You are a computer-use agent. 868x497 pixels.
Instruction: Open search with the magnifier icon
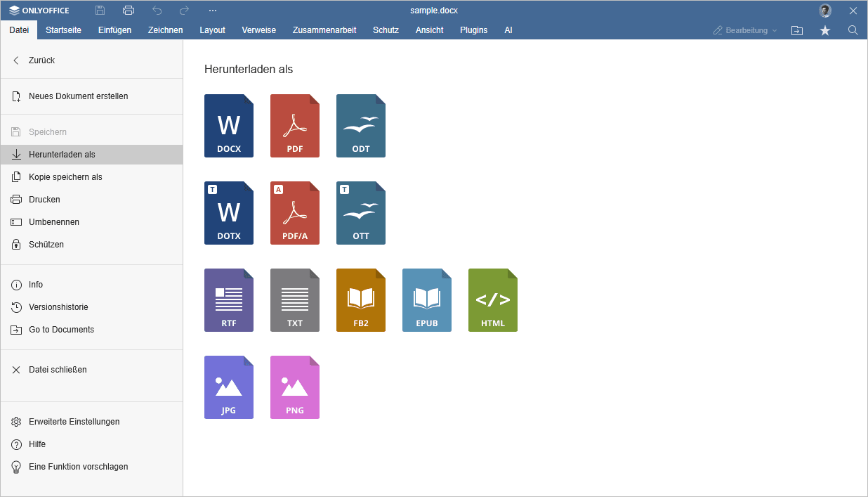pos(853,30)
